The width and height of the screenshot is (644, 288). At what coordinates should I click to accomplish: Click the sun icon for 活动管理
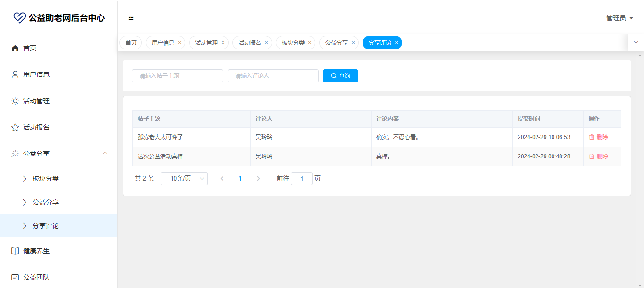[15, 101]
